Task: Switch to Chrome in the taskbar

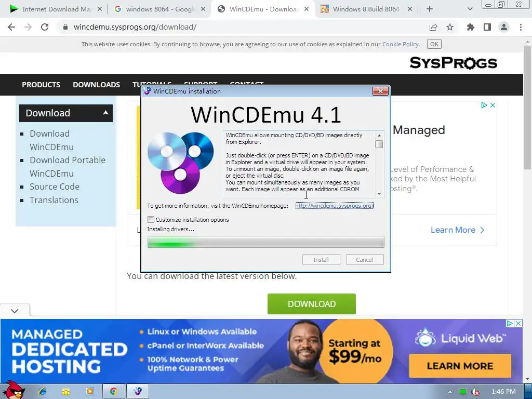Action: 113,392
